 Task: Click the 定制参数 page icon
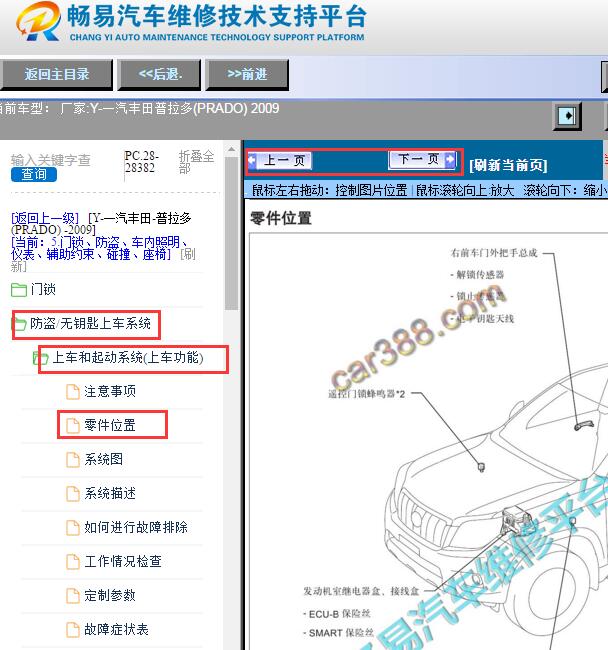click(x=73, y=596)
